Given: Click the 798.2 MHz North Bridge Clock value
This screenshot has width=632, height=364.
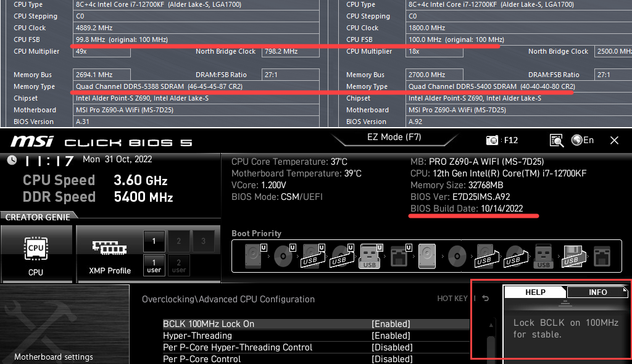Looking at the screenshot, I should click(291, 51).
